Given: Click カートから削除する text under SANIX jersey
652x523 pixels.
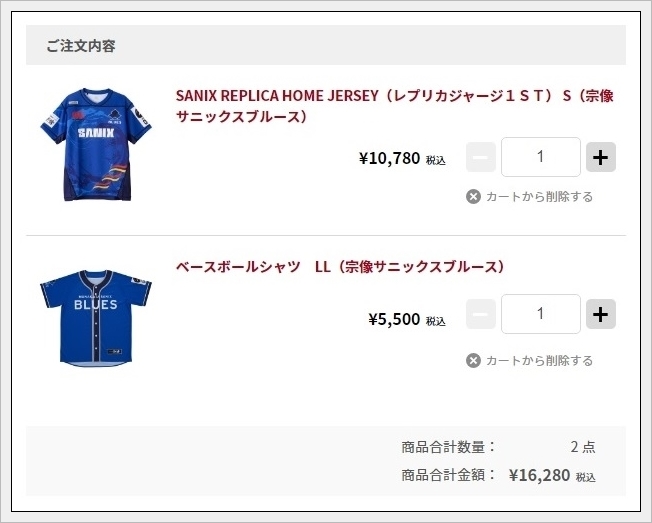Looking at the screenshot, I should coord(539,196).
